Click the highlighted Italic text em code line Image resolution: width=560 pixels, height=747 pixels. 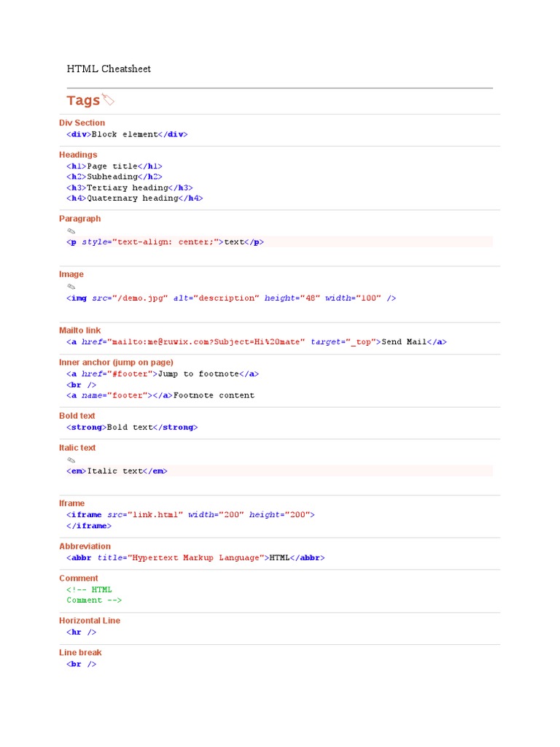pos(279,471)
